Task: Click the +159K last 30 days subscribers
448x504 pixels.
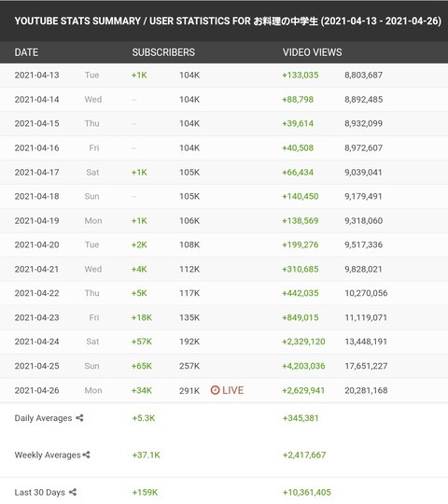Action: (x=145, y=493)
